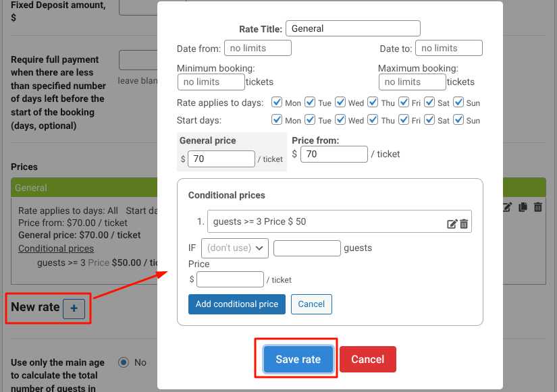Screen dimensions: 557x392
Task: Click the trash icon for the General rate
Action: point(538,207)
